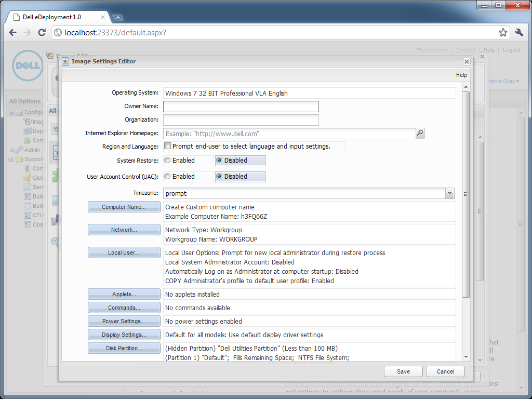
Task: Click the text 'Create Custom computer name'
Action: click(x=210, y=207)
